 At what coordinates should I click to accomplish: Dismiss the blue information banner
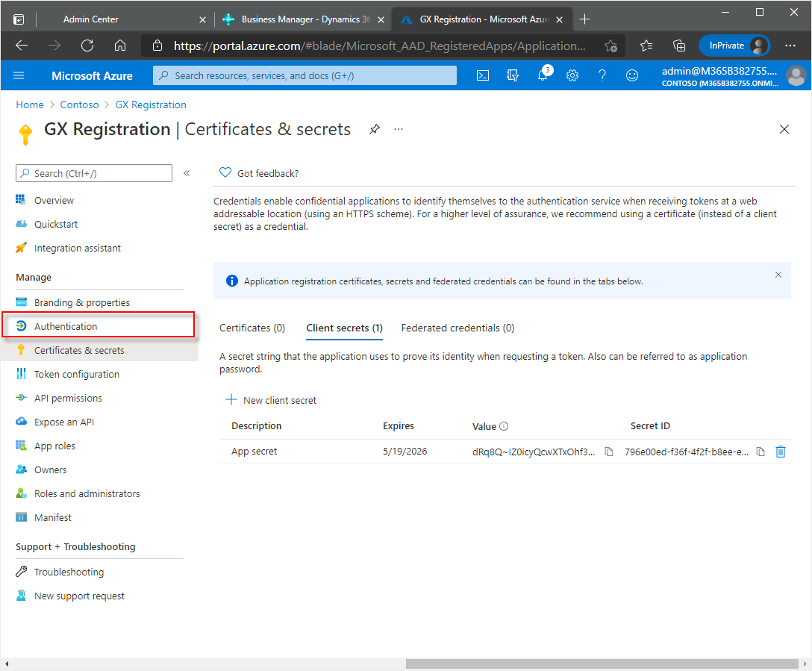778,275
